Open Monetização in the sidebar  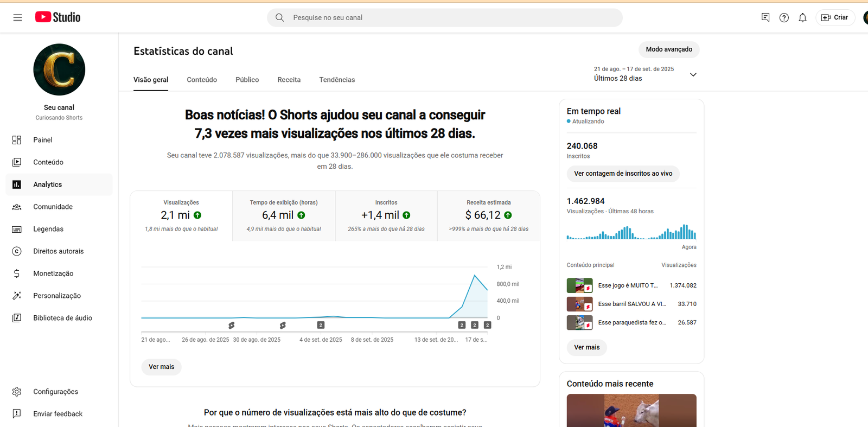[x=59, y=273]
